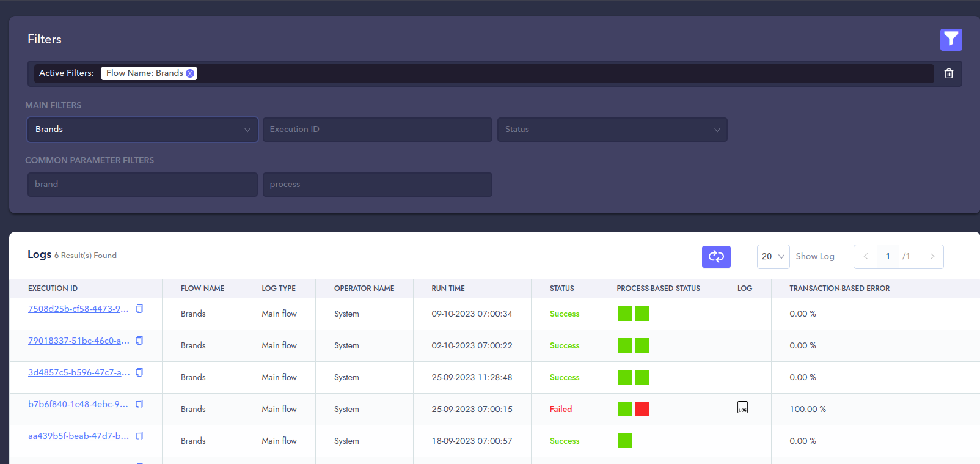Image resolution: width=980 pixels, height=464 pixels.
Task: Click the funnel filter icon button
Action: pyautogui.click(x=951, y=40)
